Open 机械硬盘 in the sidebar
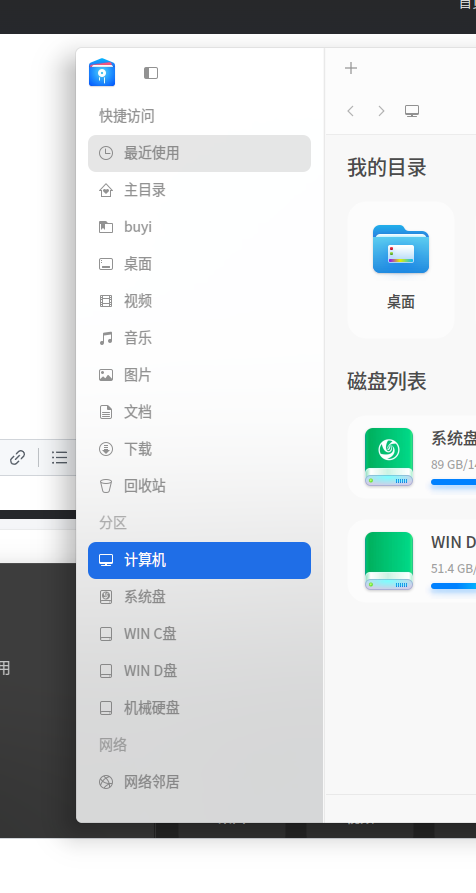 199,708
